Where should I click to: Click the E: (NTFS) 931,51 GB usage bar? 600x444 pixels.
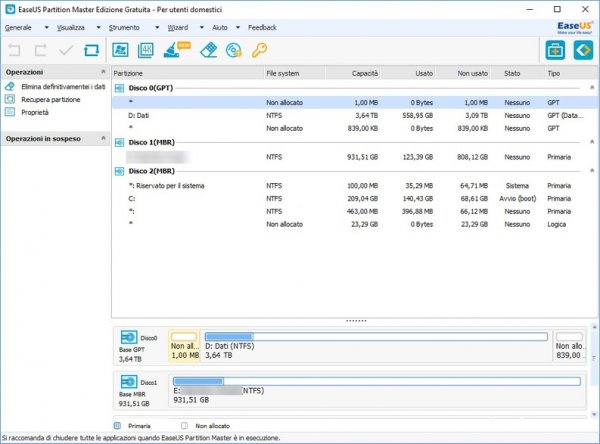377,381
